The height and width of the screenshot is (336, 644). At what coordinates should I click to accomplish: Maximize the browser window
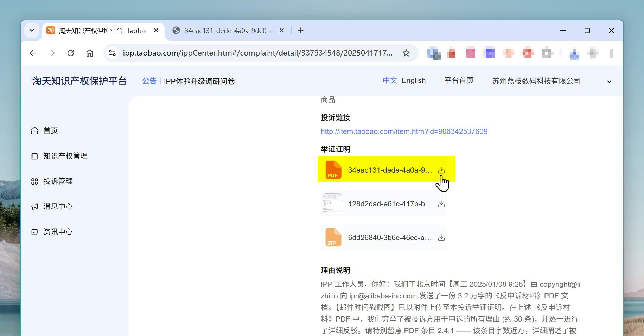point(587,31)
